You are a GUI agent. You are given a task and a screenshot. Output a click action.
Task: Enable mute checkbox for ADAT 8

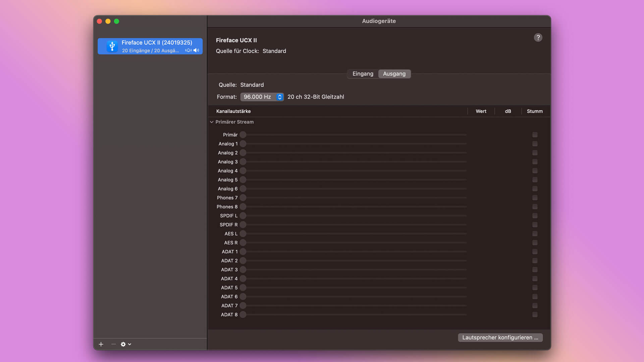[x=535, y=315]
